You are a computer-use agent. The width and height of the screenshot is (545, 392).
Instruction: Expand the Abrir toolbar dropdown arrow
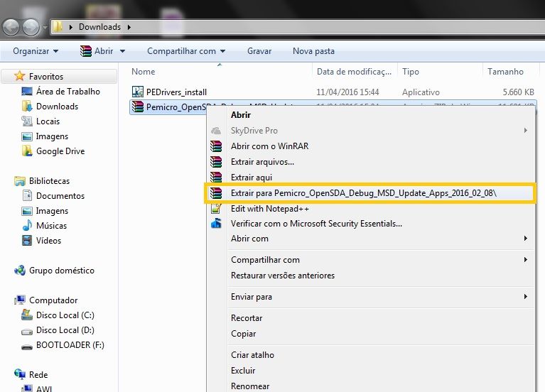point(122,51)
